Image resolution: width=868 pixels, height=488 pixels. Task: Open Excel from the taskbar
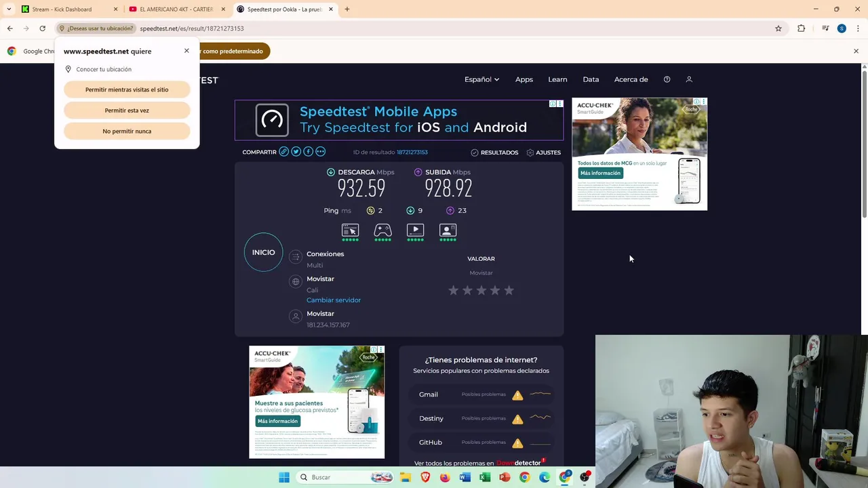pyautogui.click(x=484, y=477)
